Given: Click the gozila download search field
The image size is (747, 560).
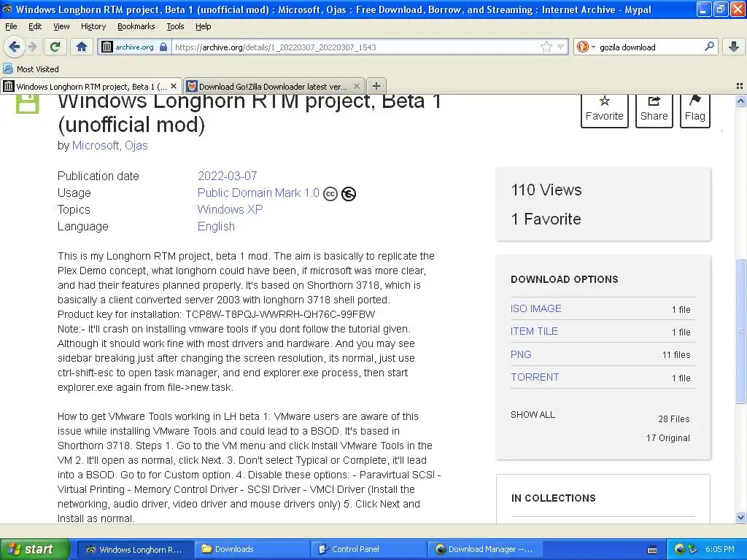Looking at the screenshot, I should pyautogui.click(x=649, y=47).
